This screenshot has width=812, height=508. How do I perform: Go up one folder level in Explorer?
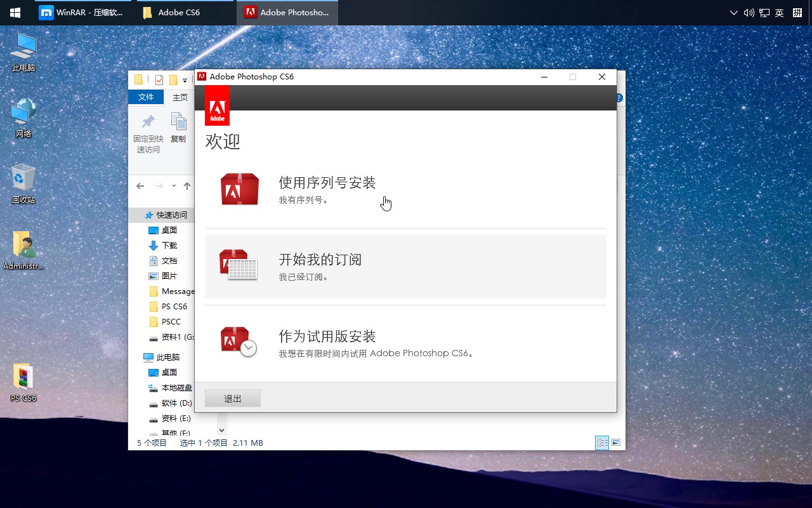pyautogui.click(x=187, y=186)
